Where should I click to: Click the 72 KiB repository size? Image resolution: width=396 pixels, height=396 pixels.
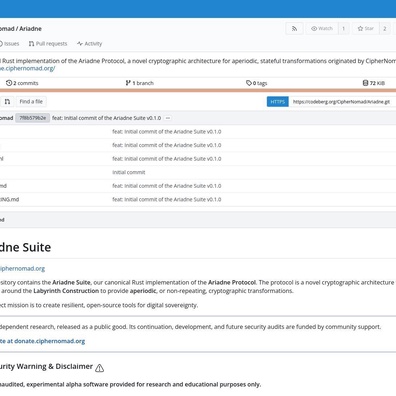coord(374,83)
